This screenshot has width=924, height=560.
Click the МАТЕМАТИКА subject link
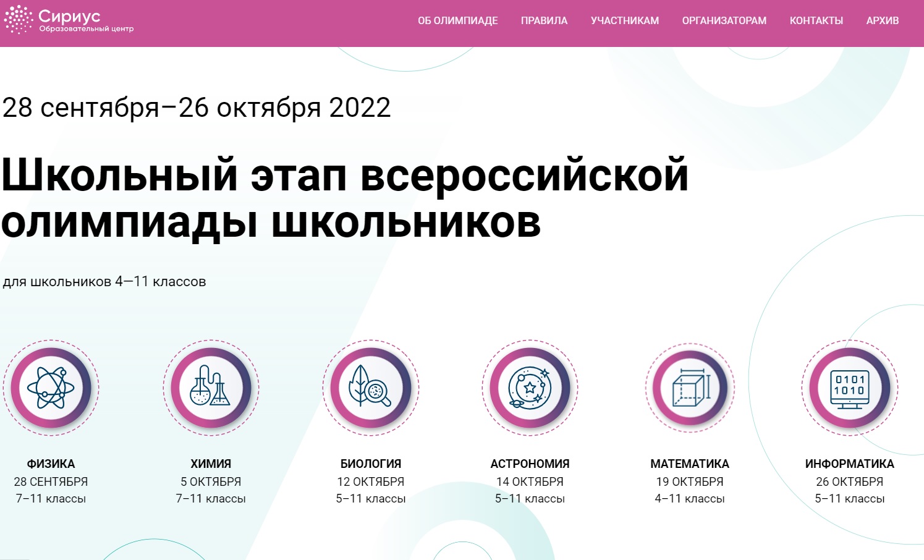coord(690,464)
